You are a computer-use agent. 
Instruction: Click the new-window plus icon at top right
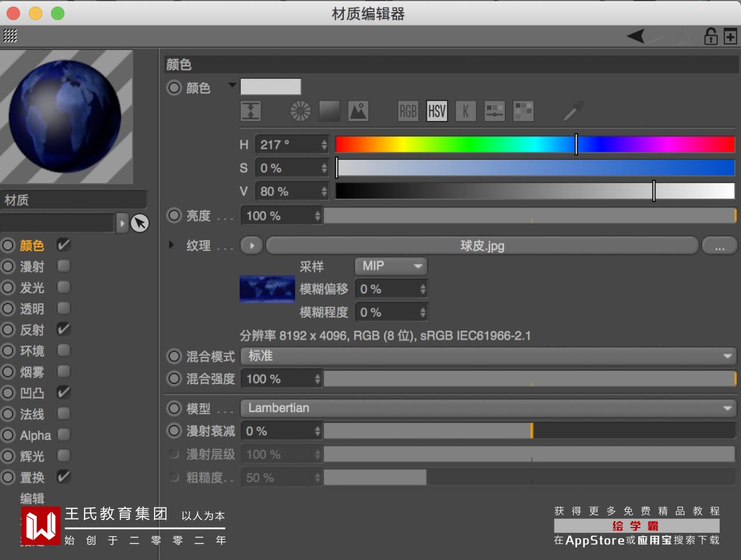tap(730, 36)
